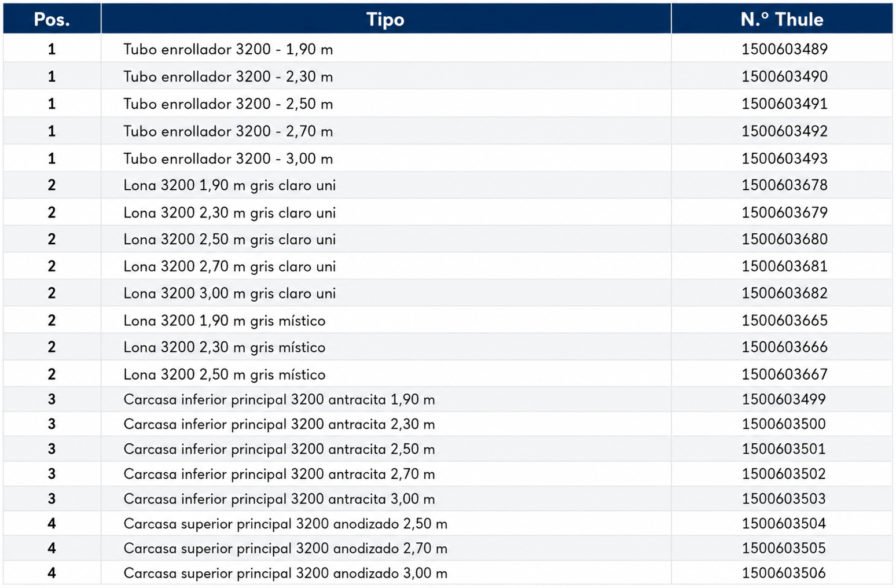Select 'Lona 3200 1,90 m gris místico'

point(224,321)
